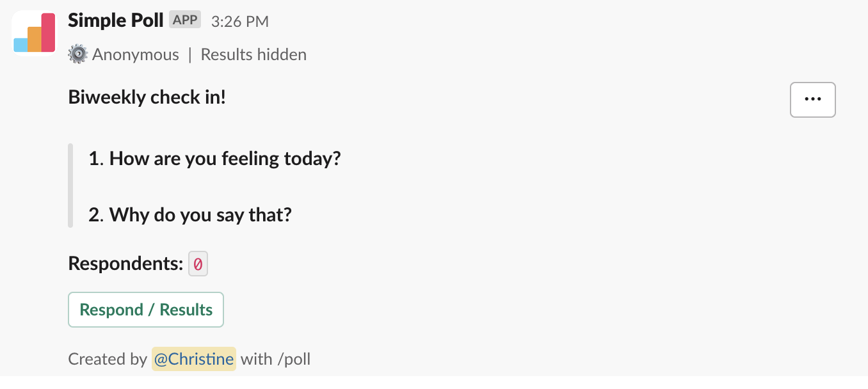This screenshot has width=868, height=389.
Task: Click question 2 Why do you say that?
Action: tap(190, 214)
